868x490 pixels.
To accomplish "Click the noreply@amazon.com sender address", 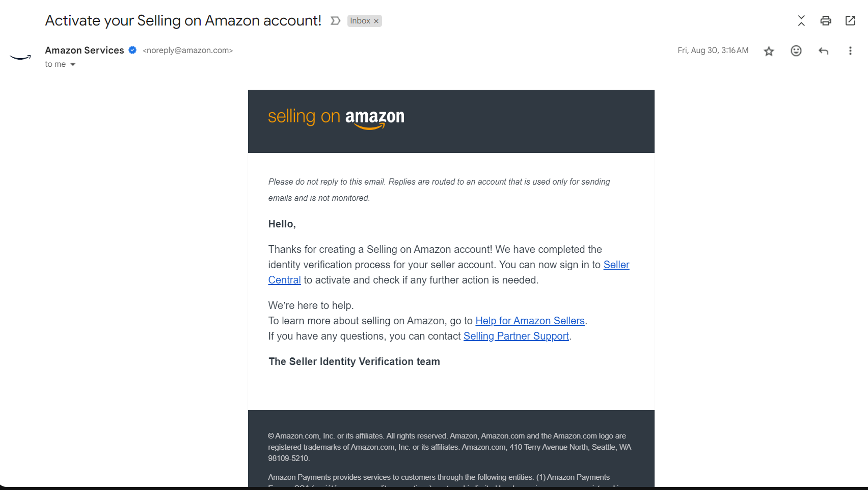I will (x=188, y=50).
